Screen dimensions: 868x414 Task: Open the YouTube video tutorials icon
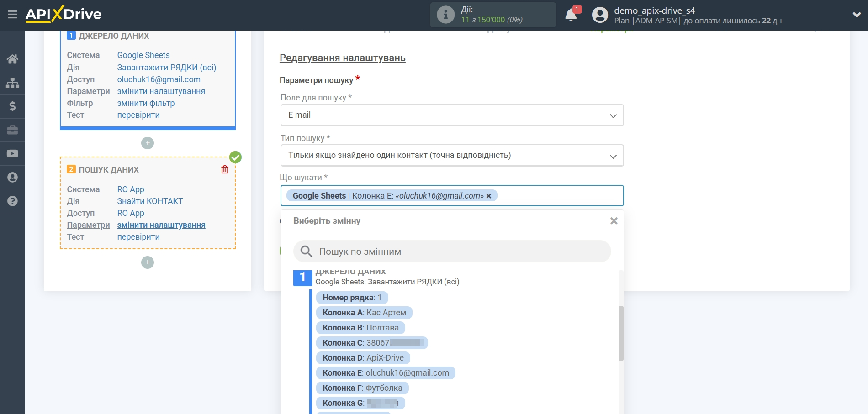12,154
